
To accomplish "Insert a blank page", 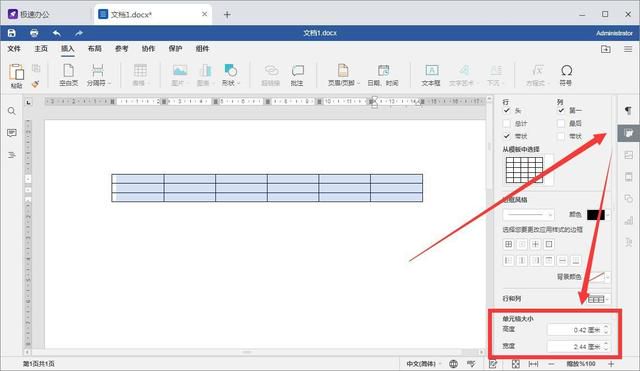I will [x=68, y=75].
